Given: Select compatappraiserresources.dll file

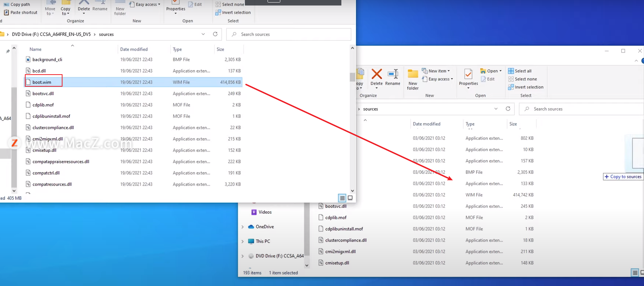Looking at the screenshot, I should (x=61, y=162).
